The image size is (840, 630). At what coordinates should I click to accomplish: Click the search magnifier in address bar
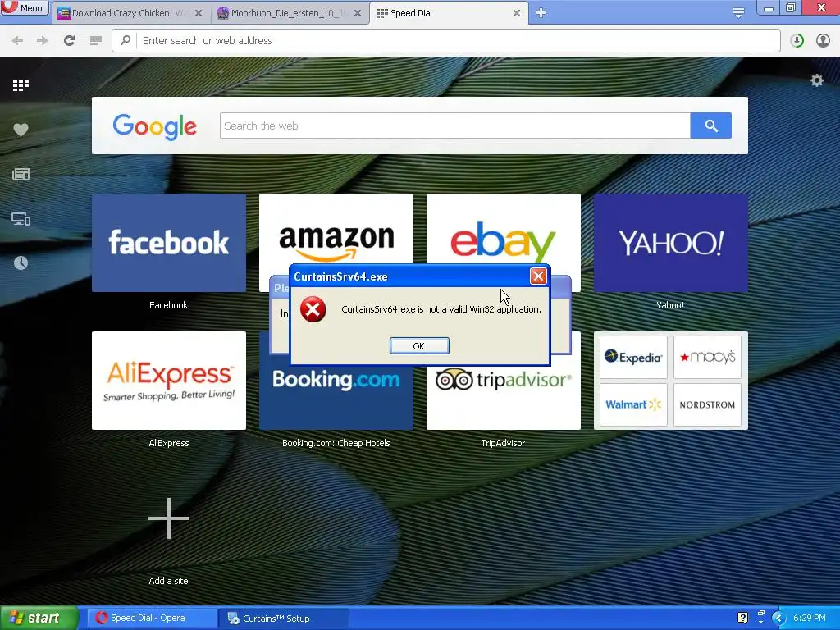pyautogui.click(x=126, y=40)
